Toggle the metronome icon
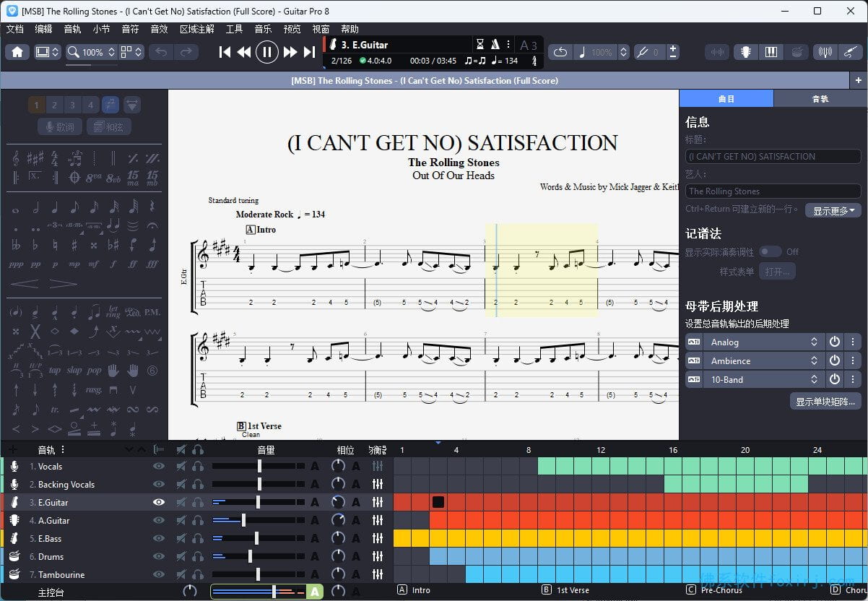Viewport: 868px width, 601px height. pos(496,45)
